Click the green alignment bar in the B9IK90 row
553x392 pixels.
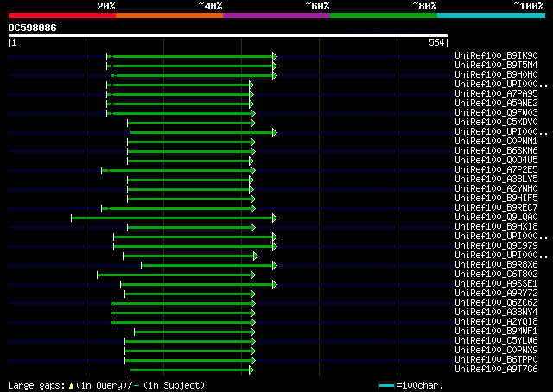192,56
